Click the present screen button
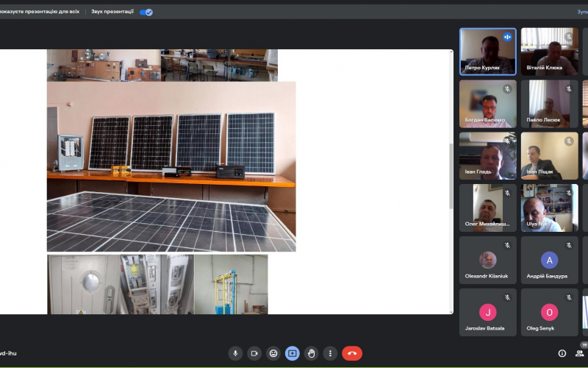The image size is (588, 368). 293,353
